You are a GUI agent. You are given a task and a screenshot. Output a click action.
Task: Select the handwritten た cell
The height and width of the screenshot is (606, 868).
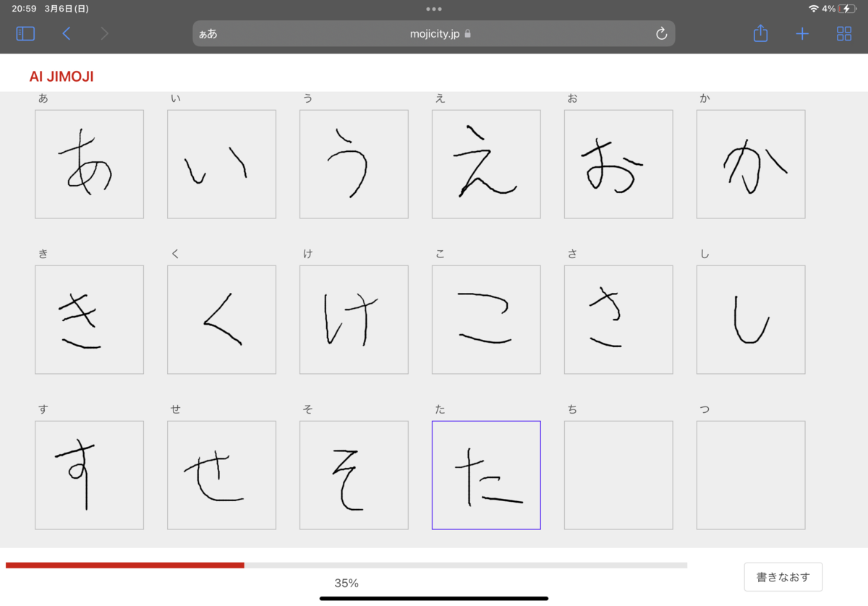point(486,475)
